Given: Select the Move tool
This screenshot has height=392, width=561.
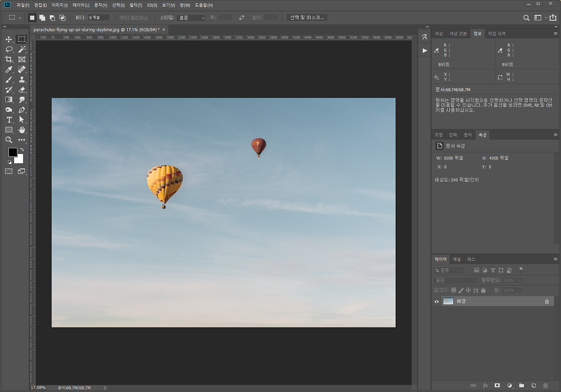Looking at the screenshot, I should pos(9,39).
